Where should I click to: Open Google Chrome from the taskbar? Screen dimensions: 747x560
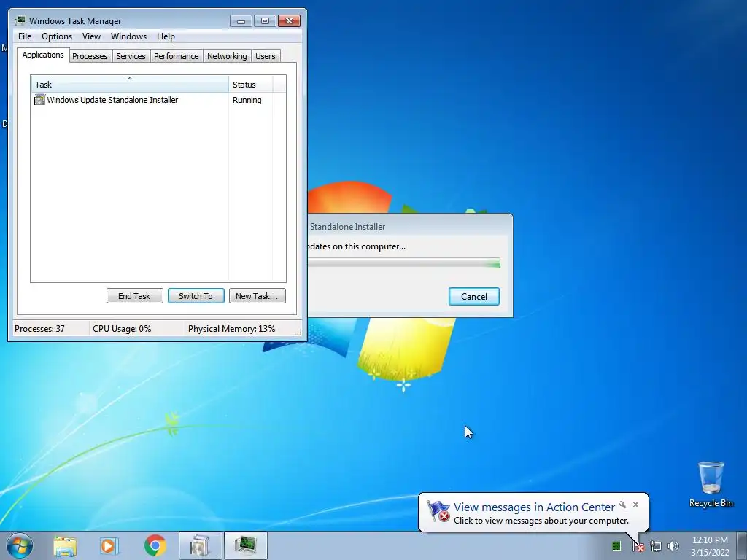155,545
